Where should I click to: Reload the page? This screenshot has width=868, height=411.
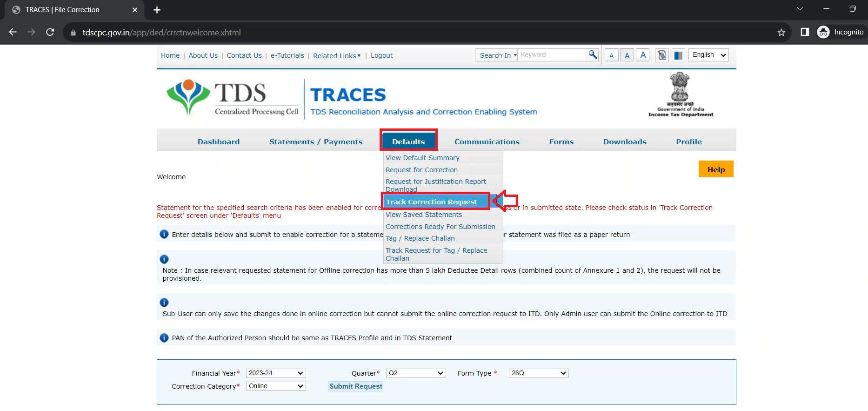click(x=50, y=32)
